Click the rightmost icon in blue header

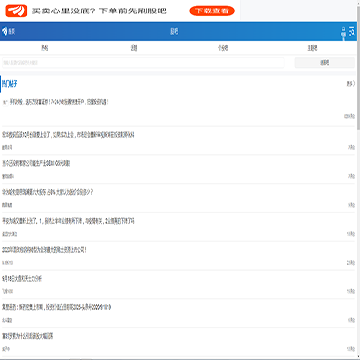pos(351,32)
